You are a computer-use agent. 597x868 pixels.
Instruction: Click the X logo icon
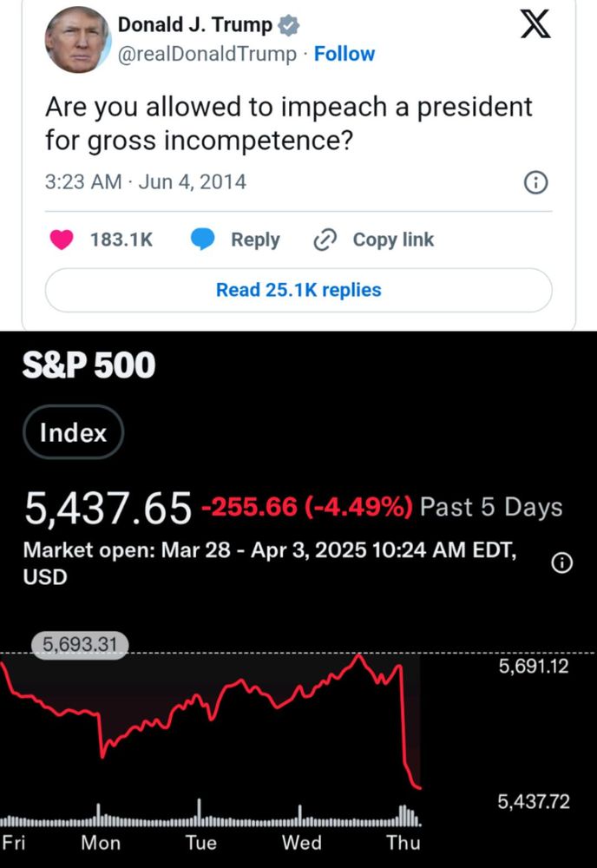pos(535,24)
